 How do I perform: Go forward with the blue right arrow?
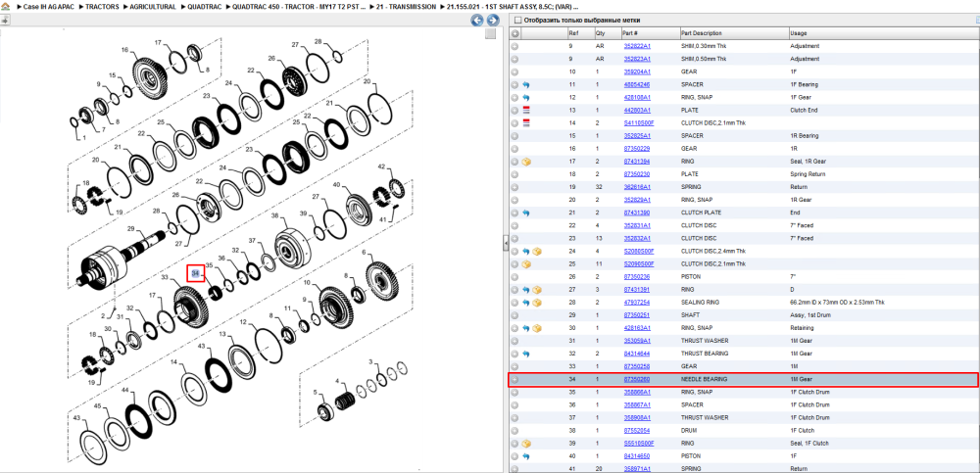(493, 20)
